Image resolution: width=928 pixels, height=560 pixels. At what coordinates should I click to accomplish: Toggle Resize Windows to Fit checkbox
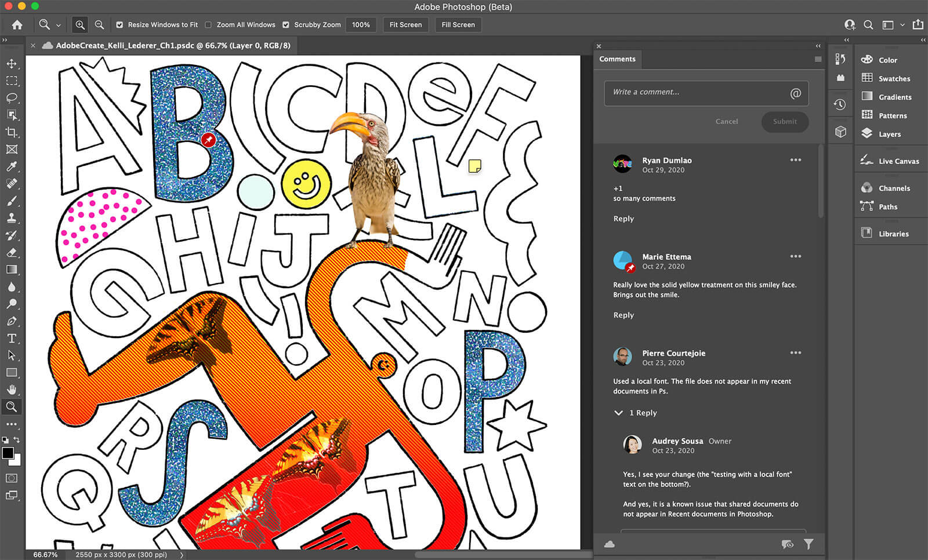(x=119, y=25)
